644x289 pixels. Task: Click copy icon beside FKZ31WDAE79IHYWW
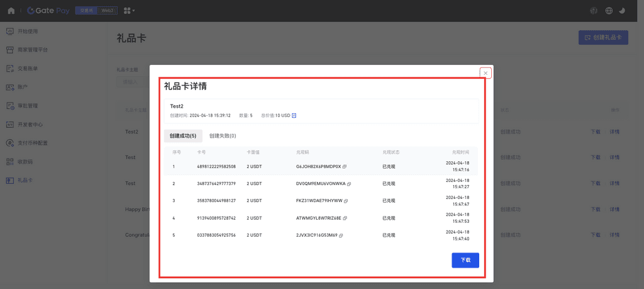(x=346, y=201)
